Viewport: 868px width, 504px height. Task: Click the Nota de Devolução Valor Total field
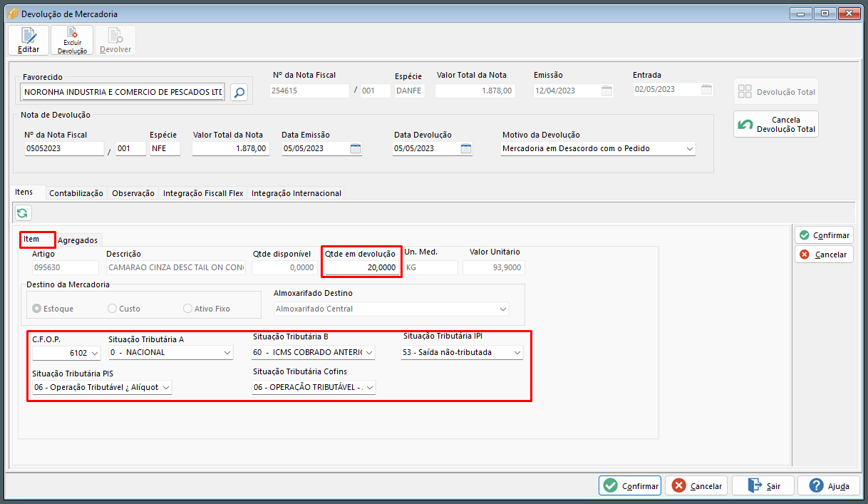(231, 148)
